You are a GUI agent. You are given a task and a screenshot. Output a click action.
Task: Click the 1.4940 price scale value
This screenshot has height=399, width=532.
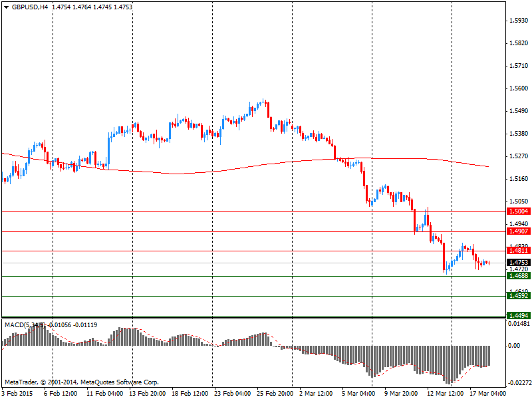[519, 223]
